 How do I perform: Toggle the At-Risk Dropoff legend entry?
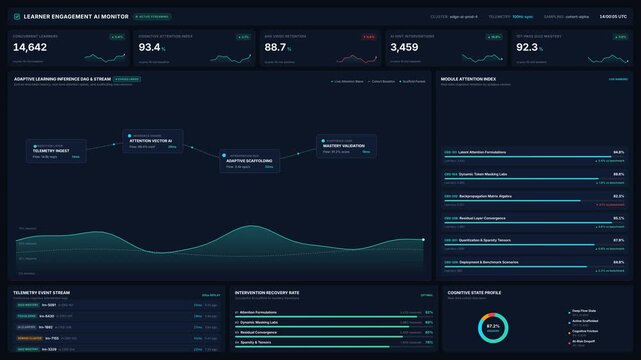click(x=582, y=343)
